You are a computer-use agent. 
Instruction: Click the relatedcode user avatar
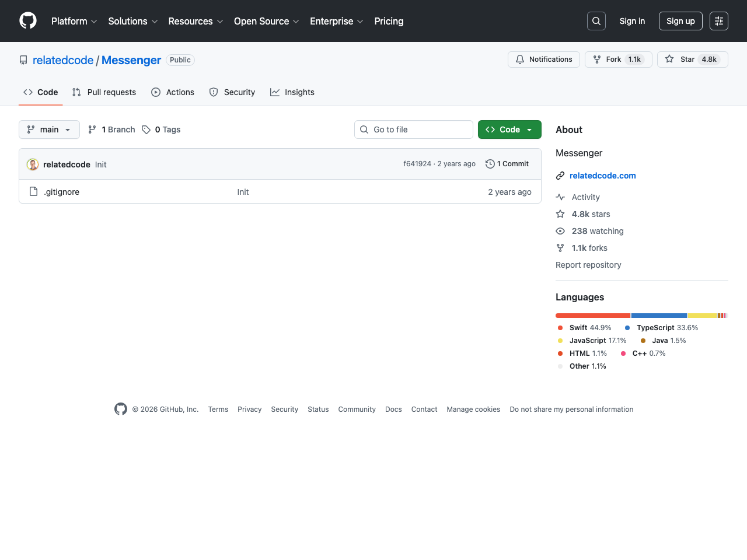point(33,164)
